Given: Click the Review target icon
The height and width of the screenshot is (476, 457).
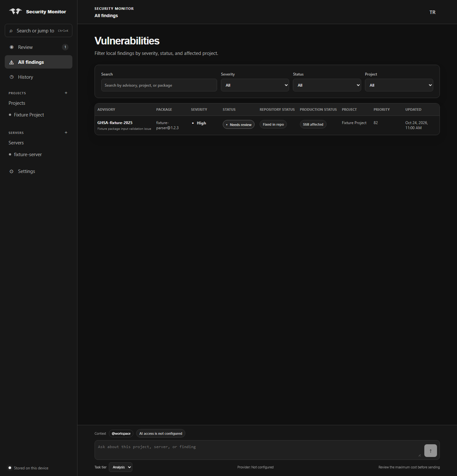Looking at the screenshot, I should pyautogui.click(x=12, y=47).
